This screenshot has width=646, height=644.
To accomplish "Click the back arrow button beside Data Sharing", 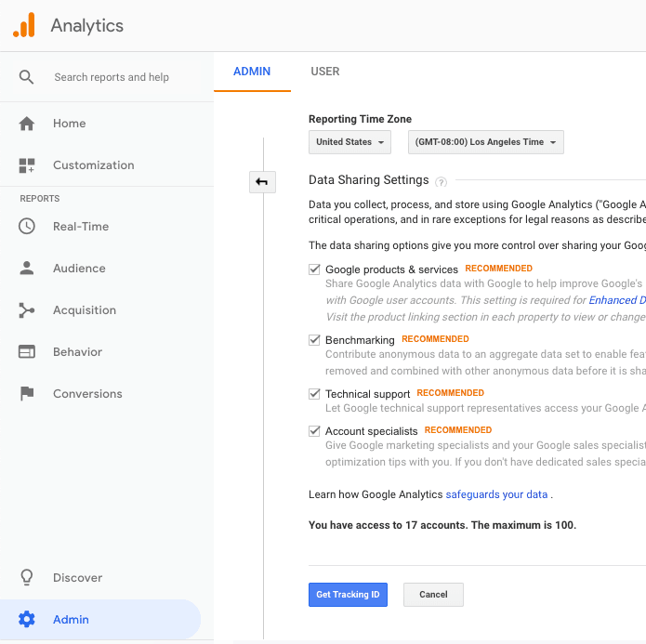I will (x=262, y=182).
